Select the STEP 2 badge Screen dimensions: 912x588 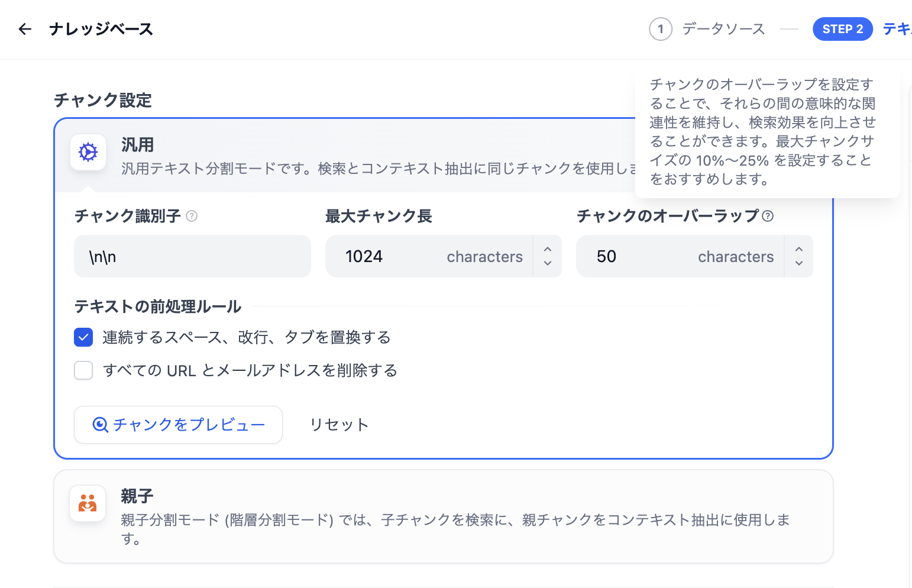(843, 29)
